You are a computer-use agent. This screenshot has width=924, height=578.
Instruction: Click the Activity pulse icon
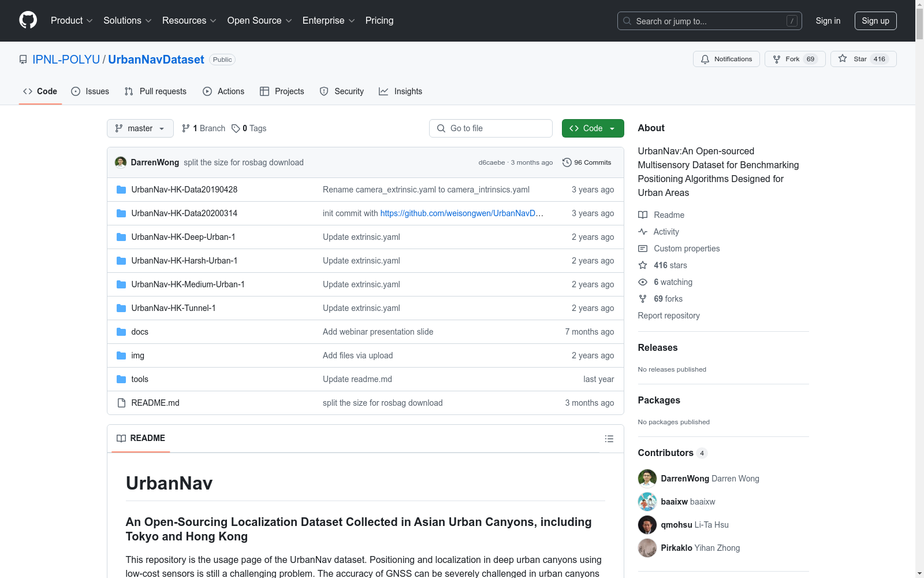(643, 232)
